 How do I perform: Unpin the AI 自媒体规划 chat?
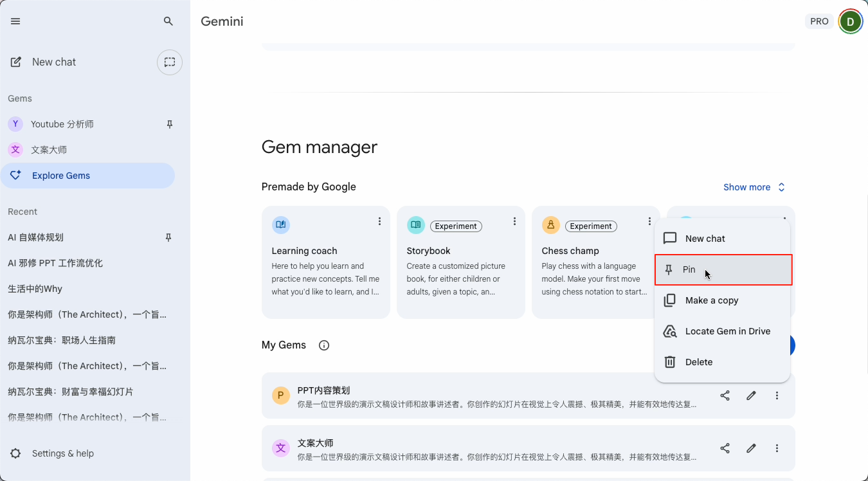168,237
